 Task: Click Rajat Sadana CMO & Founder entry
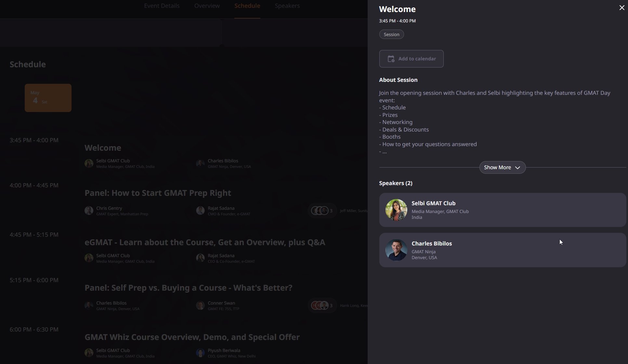pos(223,211)
